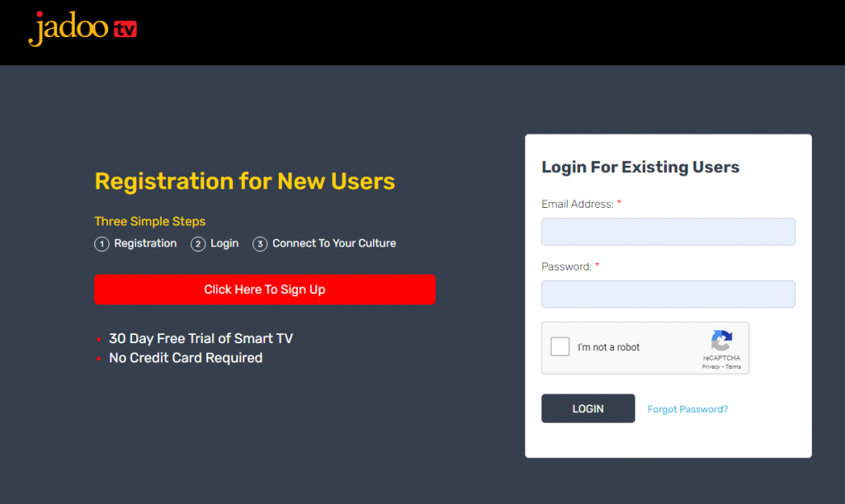Focus the Email Address input field
The image size is (845, 504).
668,232
